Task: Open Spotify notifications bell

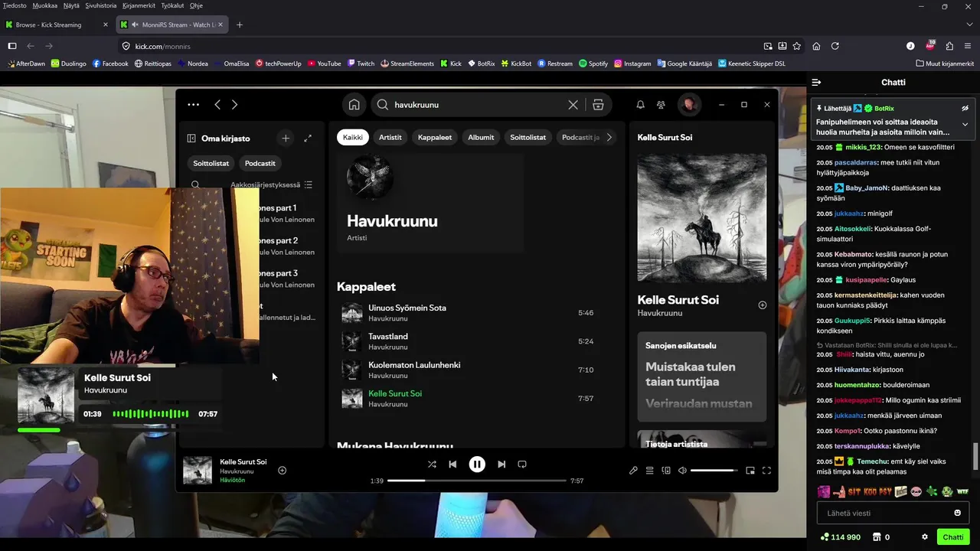Action: 641,105
